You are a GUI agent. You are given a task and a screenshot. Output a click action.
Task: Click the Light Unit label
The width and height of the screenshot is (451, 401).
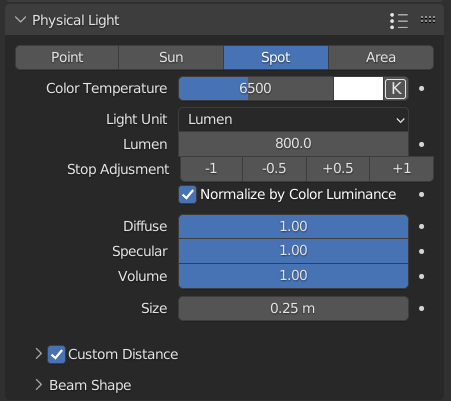coord(137,120)
